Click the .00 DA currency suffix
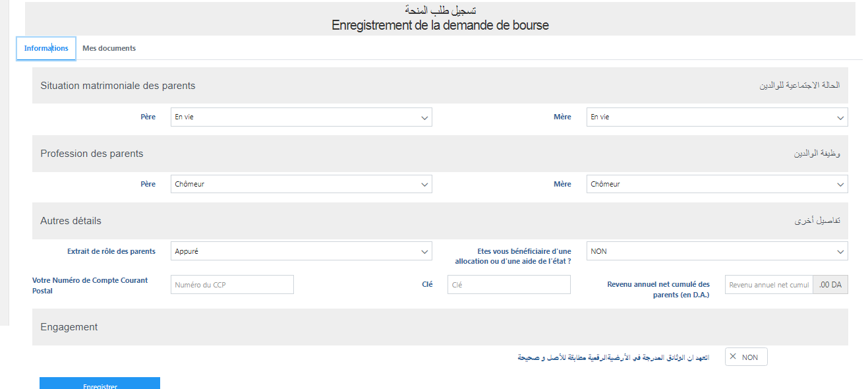868x389 pixels. [830, 285]
